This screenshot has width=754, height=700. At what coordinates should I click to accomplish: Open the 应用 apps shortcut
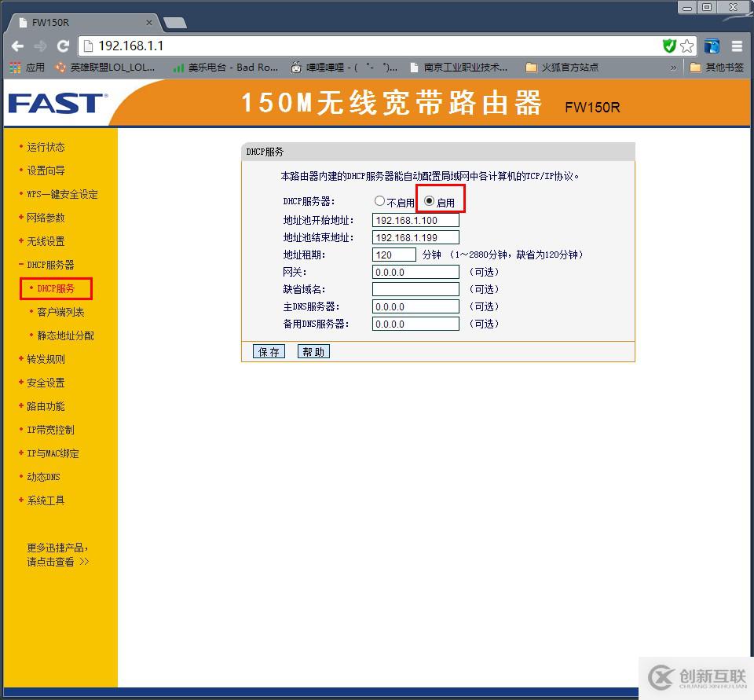tap(27, 68)
